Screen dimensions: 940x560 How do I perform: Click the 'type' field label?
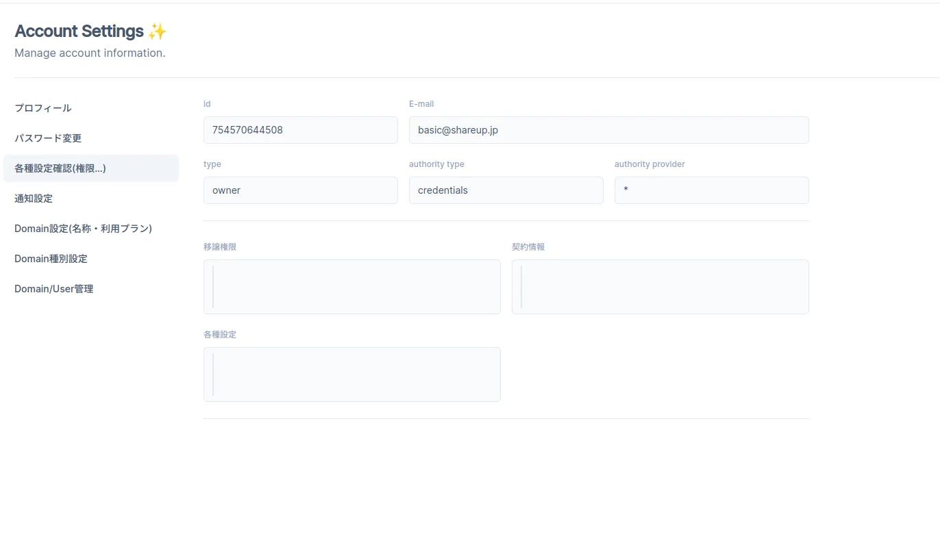pyautogui.click(x=212, y=164)
